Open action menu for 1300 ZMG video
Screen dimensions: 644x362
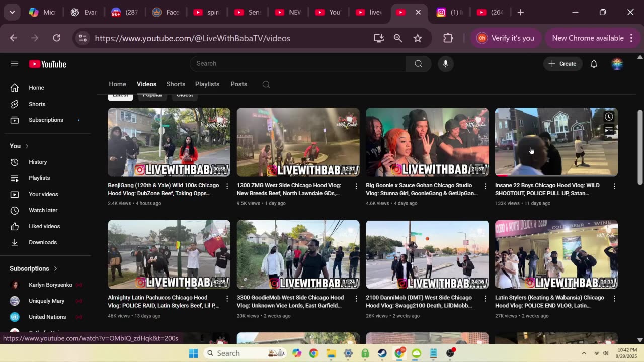tap(356, 186)
